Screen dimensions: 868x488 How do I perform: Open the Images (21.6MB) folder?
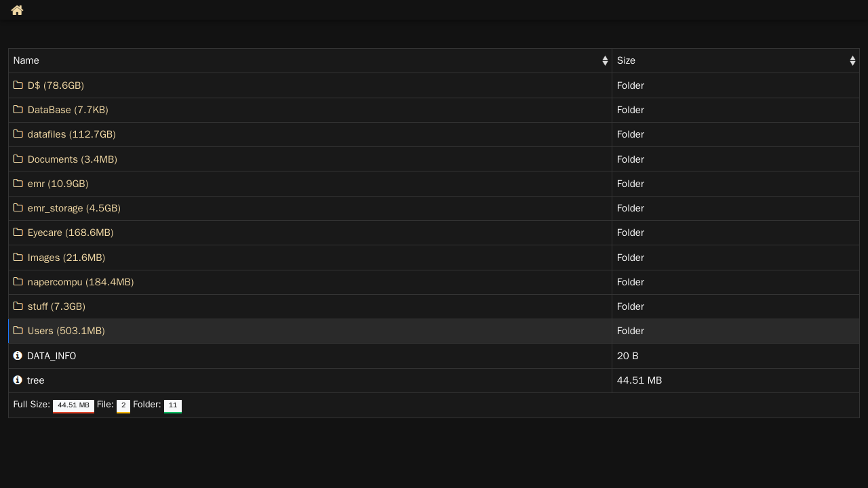66,258
